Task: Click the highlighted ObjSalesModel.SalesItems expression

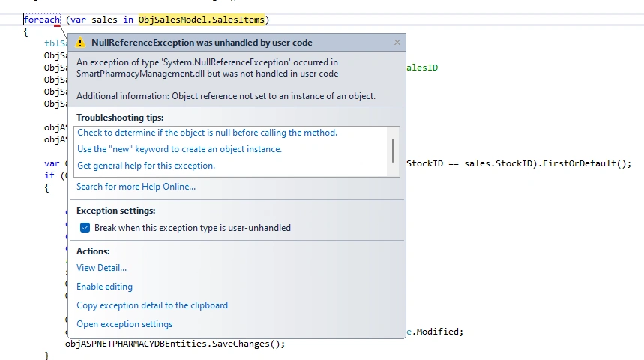Action: [x=202, y=19]
